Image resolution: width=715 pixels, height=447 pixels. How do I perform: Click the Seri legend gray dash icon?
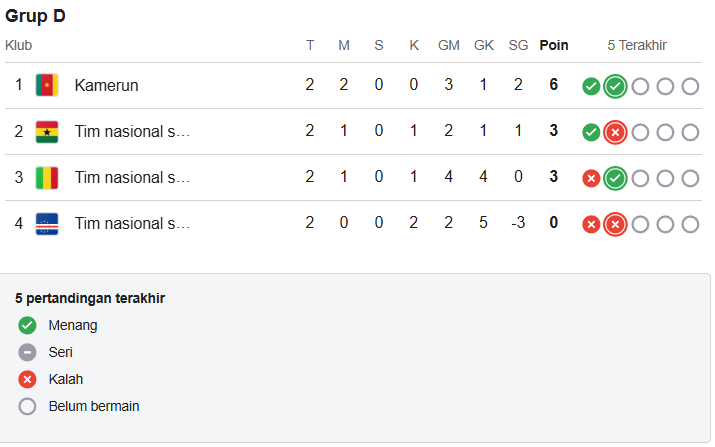[x=27, y=352]
